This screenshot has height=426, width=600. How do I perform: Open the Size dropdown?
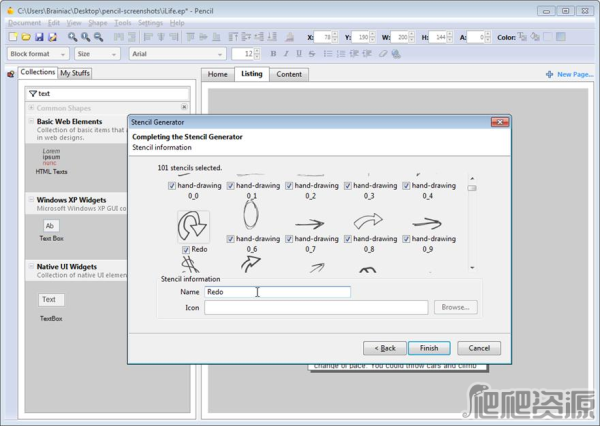click(x=96, y=54)
